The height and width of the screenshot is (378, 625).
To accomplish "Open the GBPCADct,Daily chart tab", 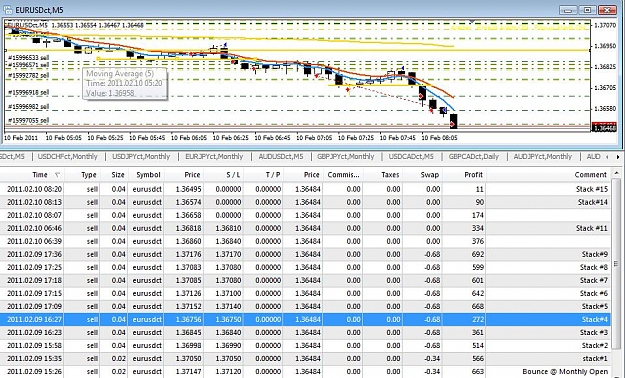I will pyautogui.click(x=474, y=156).
